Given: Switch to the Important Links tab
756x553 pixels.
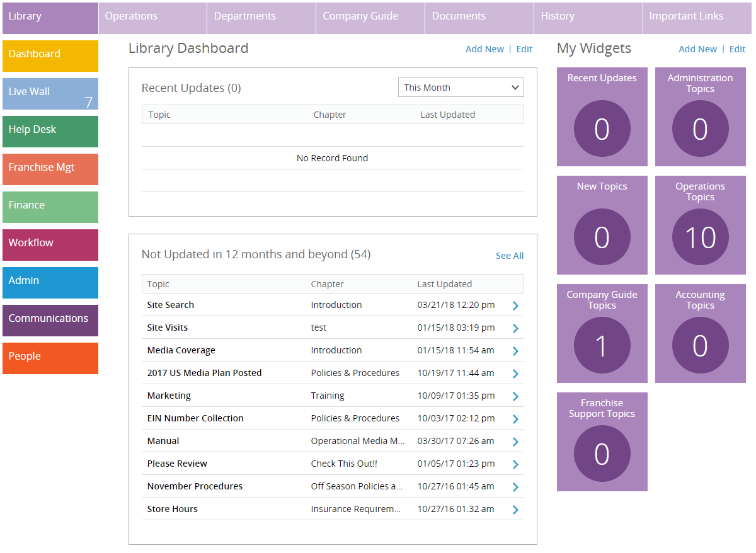Looking at the screenshot, I should click(x=697, y=18).
